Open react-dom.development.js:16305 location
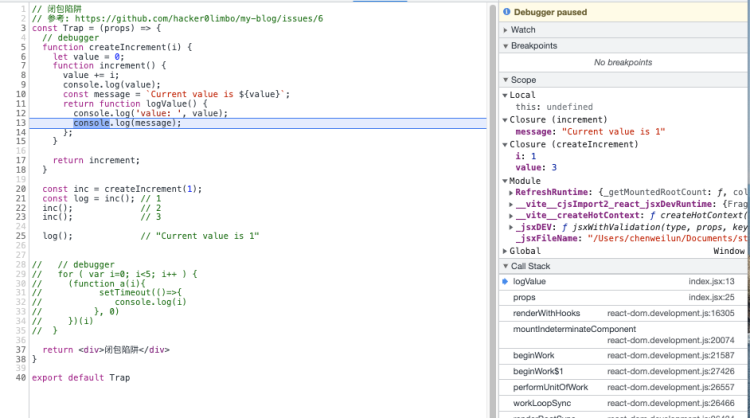Image resolution: width=750 pixels, height=418 pixels. click(x=671, y=313)
